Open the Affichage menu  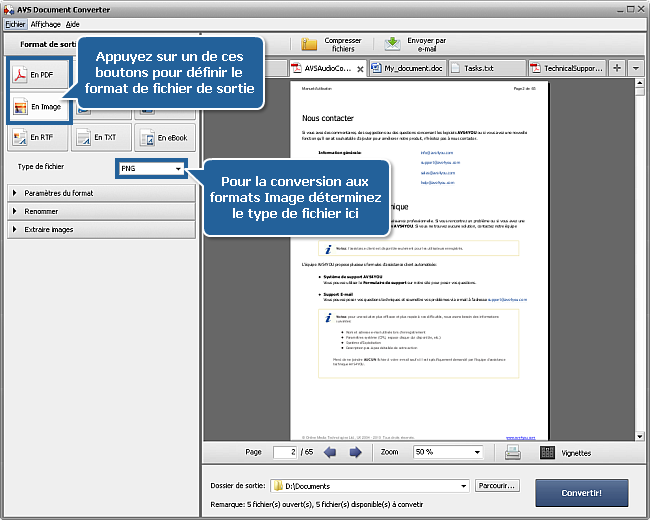click(x=45, y=23)
